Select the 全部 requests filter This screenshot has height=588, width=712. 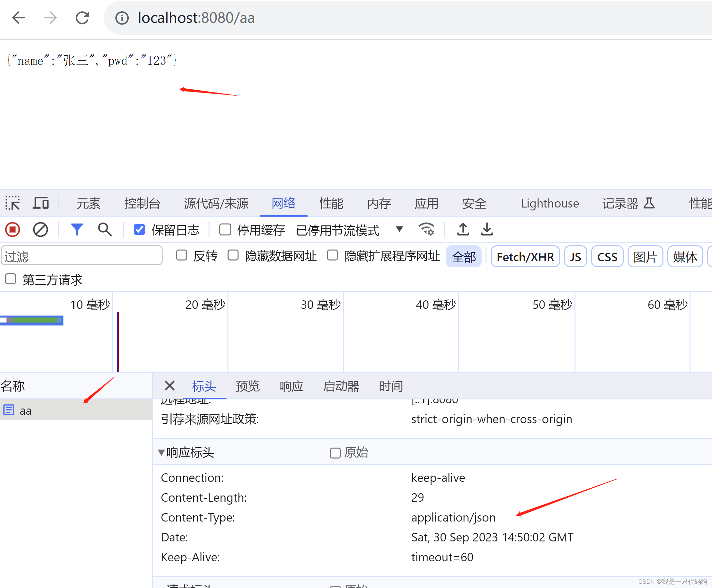click(x=464, y=256)
